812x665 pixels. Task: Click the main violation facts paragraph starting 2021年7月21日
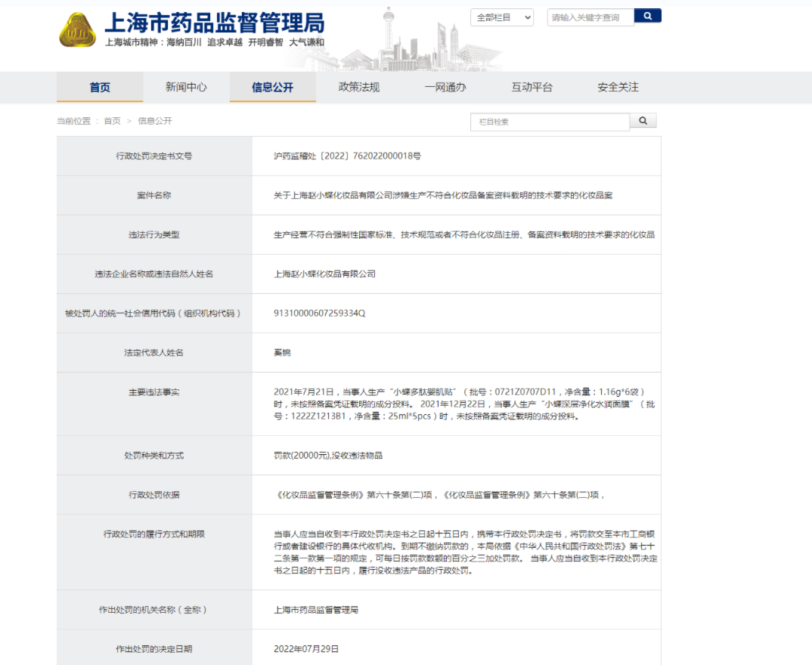coord(464,404)
